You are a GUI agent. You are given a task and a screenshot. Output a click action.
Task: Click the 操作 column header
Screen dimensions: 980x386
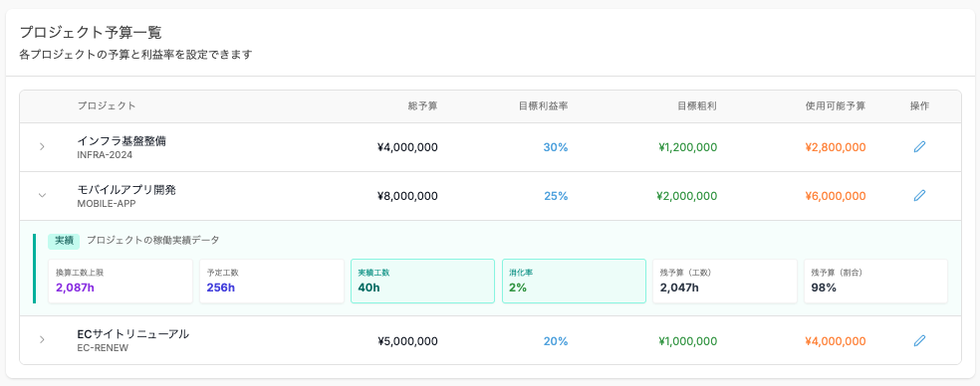pyautogui.click(x=919, y=106)
